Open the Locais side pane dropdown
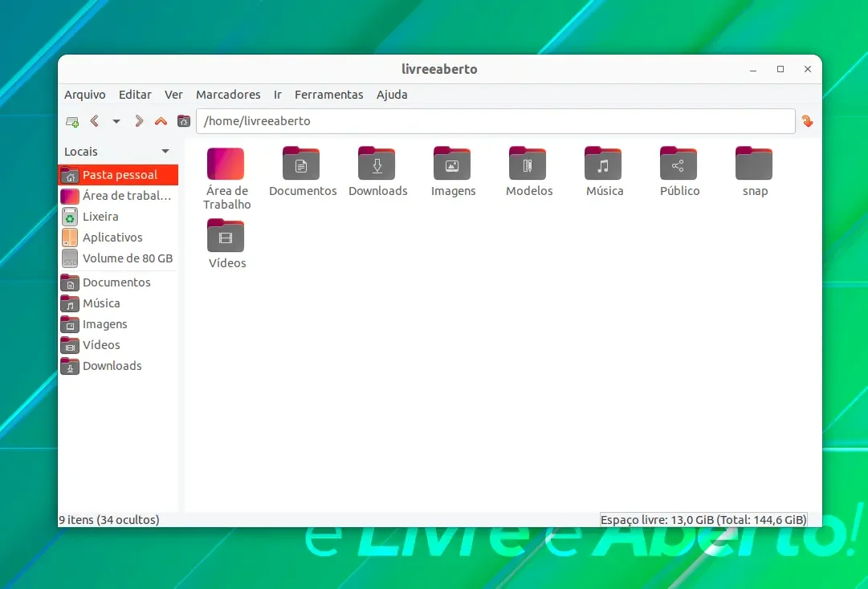 tap(165, 152)
